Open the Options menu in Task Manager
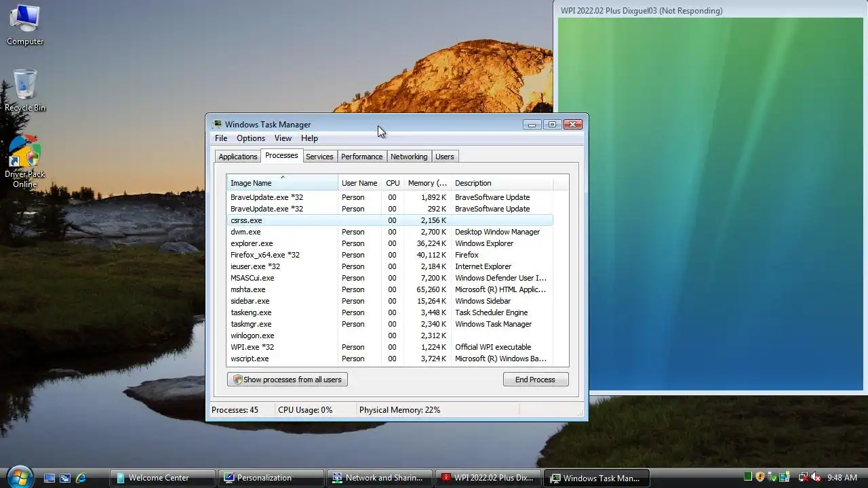The image size is (868, 488). pyautogui.click(x=251, y=138)
